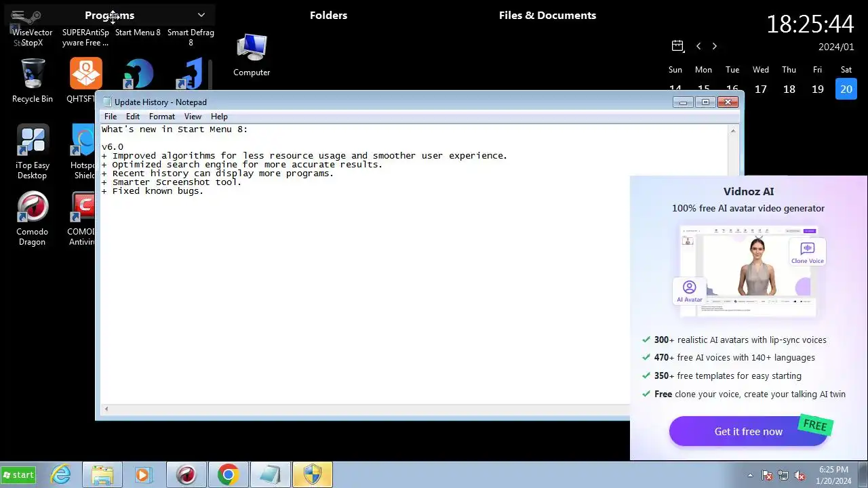Open Internet Explorer from the taskbar
Viewport: 868px width, 488px height.
tap(61, 475)
